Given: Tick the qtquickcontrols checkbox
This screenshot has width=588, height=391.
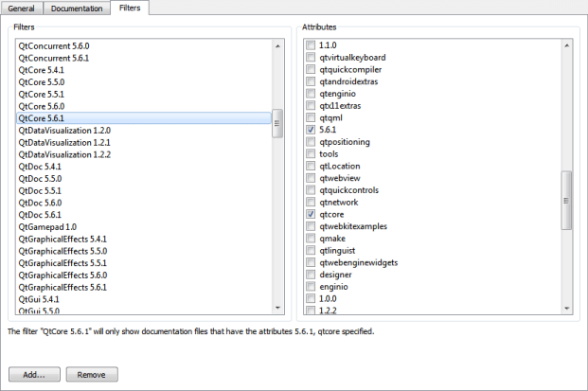Looking at the screenshot, I should 311,190.
